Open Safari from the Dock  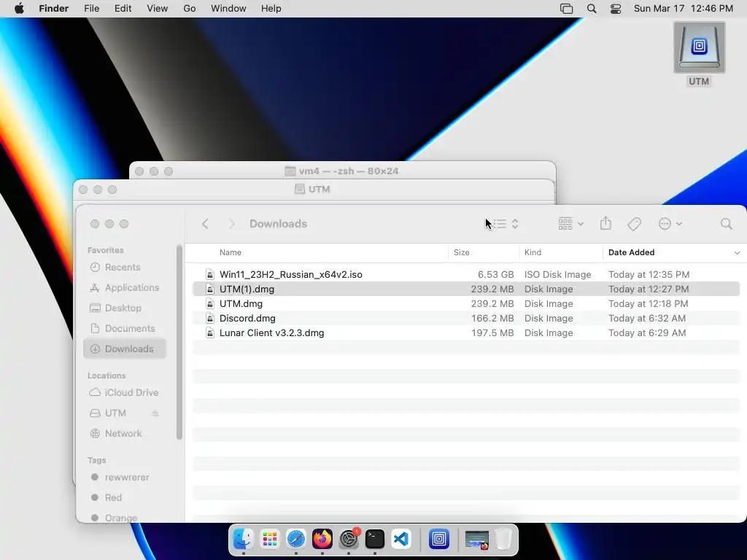(296, 539)
